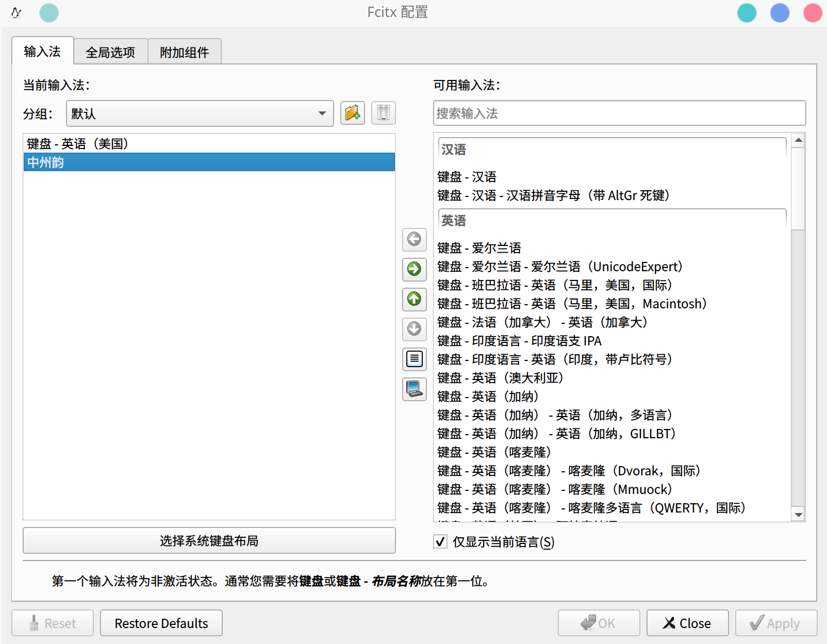This screenshot has width=827, height=644.
Task: Click the add group folder icon
Action: click(x=353, y=113)
